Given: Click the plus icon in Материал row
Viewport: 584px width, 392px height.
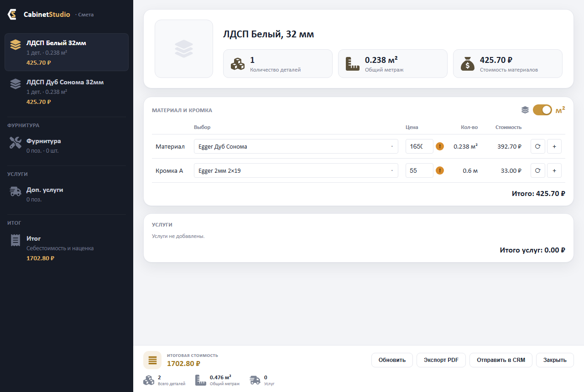Looking at the screenshot, I should click(x=554, y=146).
